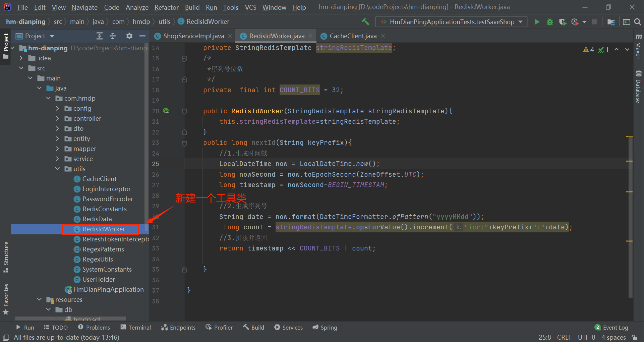
Task: Collapse the utils package
Action: pos(57,169)
